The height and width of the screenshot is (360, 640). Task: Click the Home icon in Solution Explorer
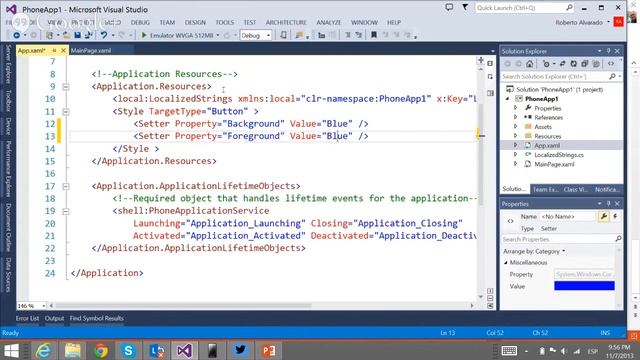point(529,64)
